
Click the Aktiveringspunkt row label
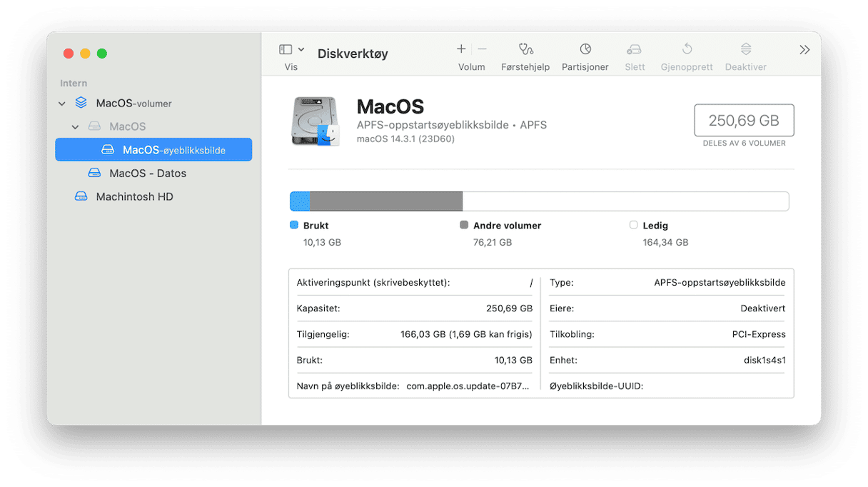373,283
